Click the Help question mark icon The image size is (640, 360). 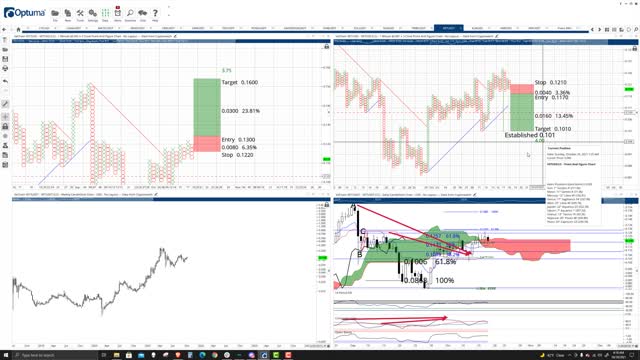(155, 13)
